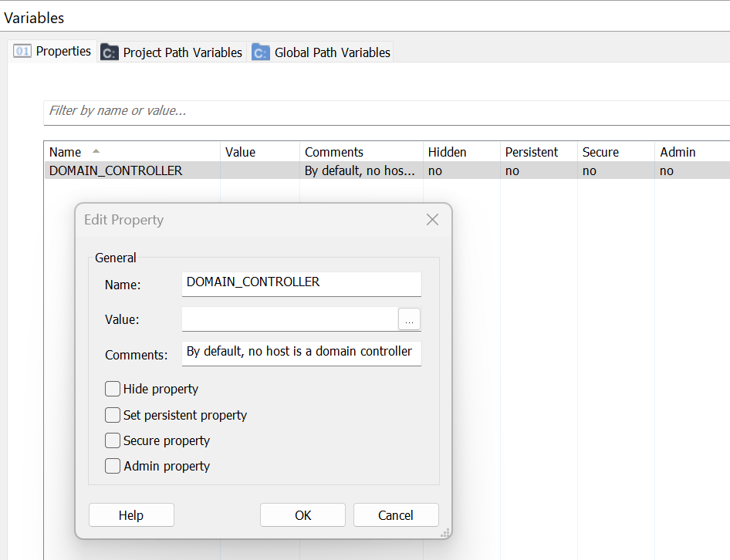Click the Global Path Variables folder icon

261,52
